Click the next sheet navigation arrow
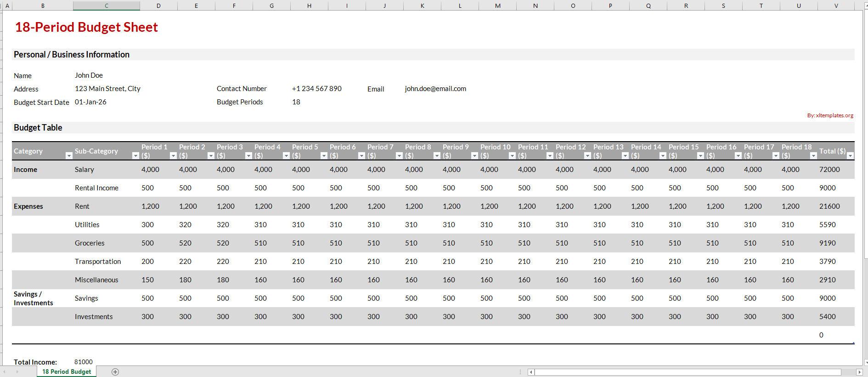Viewport: 868px width, 377px height. [x=17, y=372]
